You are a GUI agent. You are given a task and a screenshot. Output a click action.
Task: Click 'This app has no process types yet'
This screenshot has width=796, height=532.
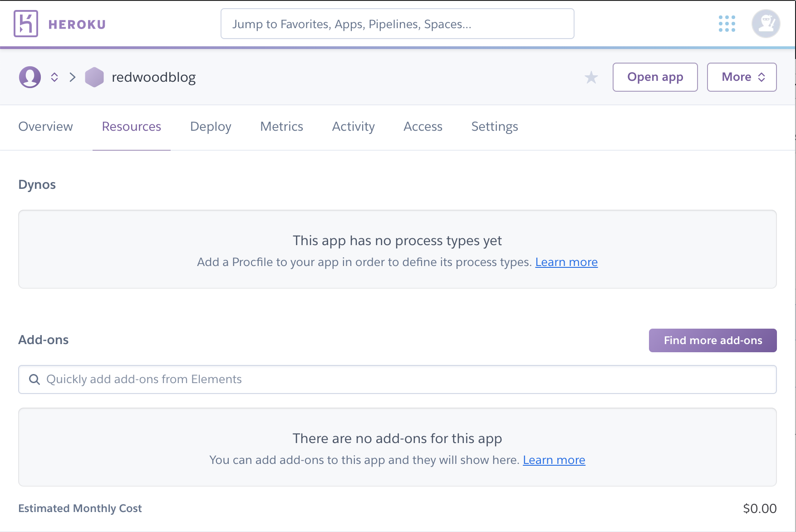[x=397, y=241]
